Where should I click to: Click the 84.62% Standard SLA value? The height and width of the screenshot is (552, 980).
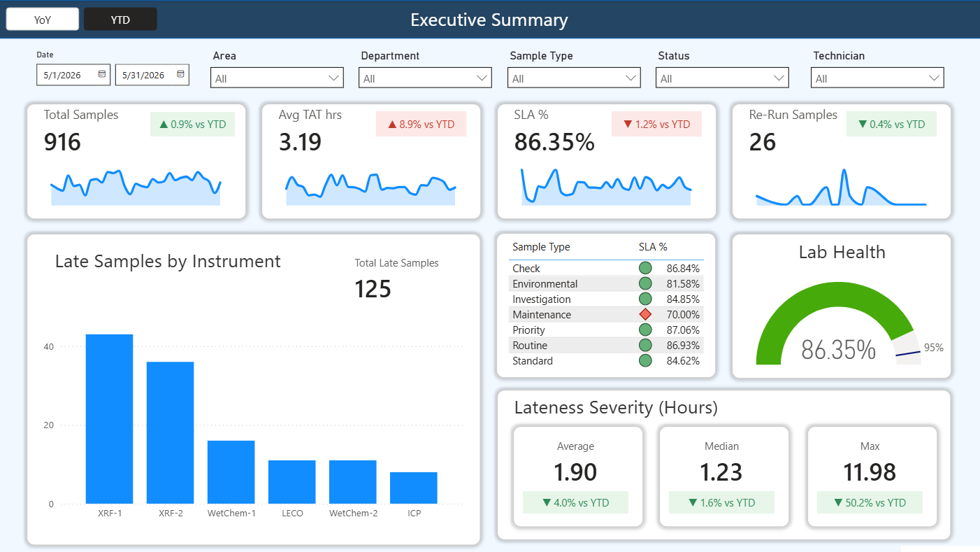(683, 360)
